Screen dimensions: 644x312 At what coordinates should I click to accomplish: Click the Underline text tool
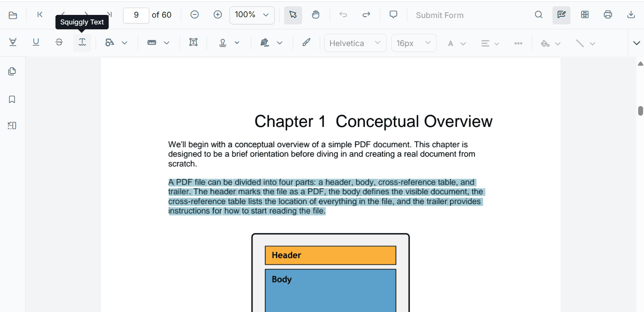click(x=36, y=42)
